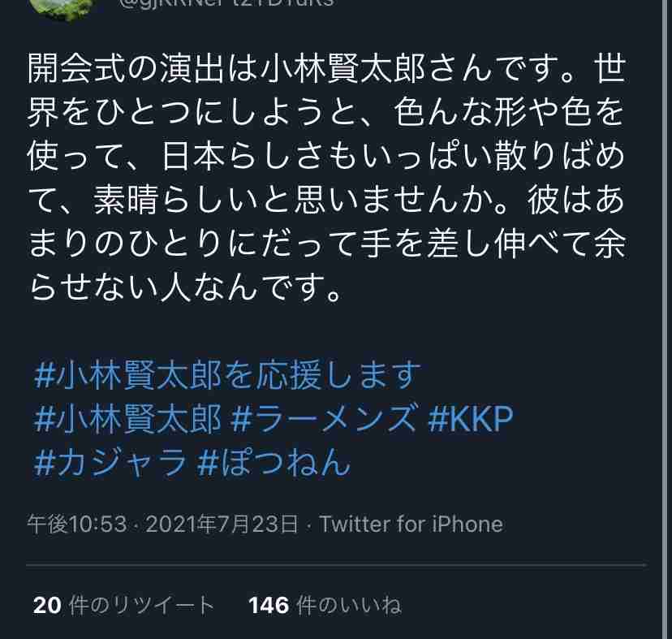672x639 pixels.
Task: Click the tweet's first line starting 開会式の演出は
Action: (x=327, y=69)
